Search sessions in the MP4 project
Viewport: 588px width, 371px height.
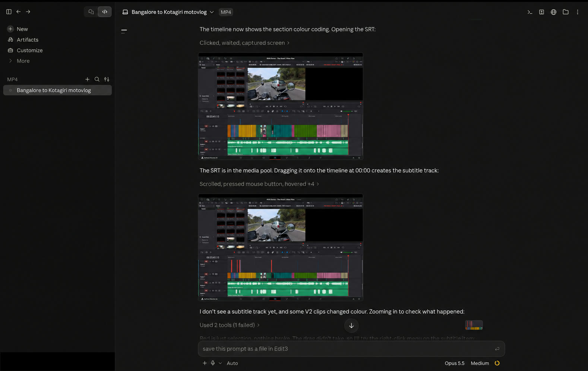pyautogui.click(x=97, y=79)
